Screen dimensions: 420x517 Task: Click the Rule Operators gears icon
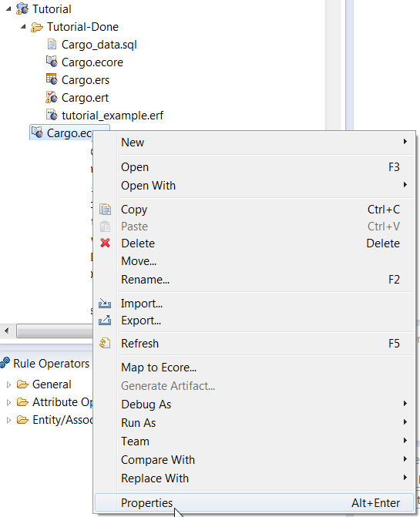coord(5,363)
